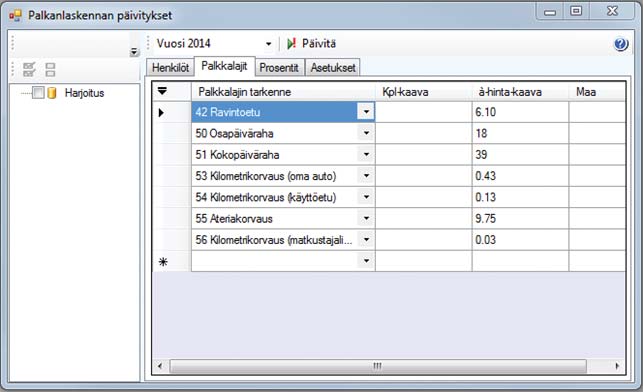The height and width of the screenshot is (392, 643).
Task: Open the dropdown for 42 Ravintoetu
Action: pyautogui.click(x=366, y=112)
